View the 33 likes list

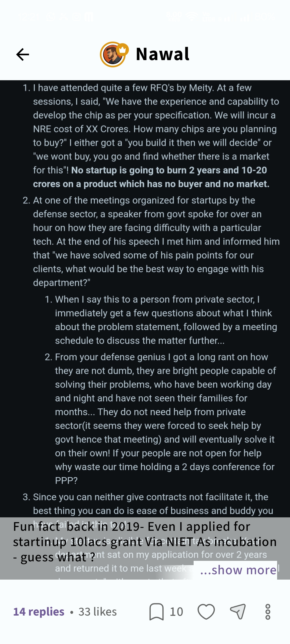(97, 612)
